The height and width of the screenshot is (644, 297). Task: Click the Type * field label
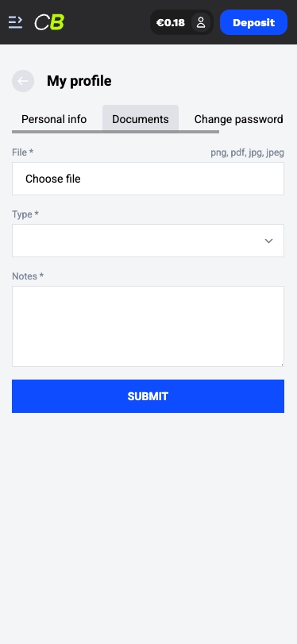(25, 214)
